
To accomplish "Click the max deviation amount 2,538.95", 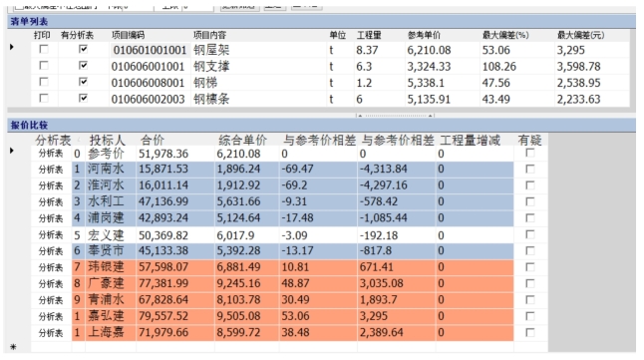I will [578, 83].
